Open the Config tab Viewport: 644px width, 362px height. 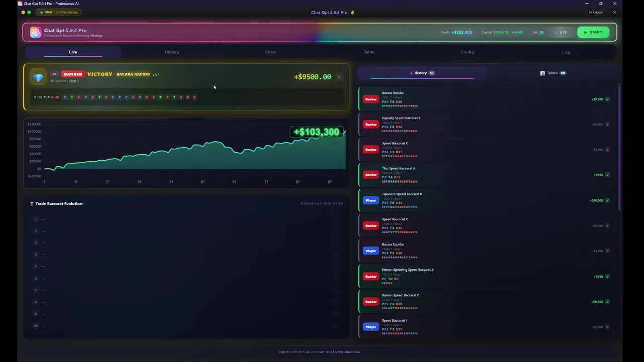click(x=467, y=52)
